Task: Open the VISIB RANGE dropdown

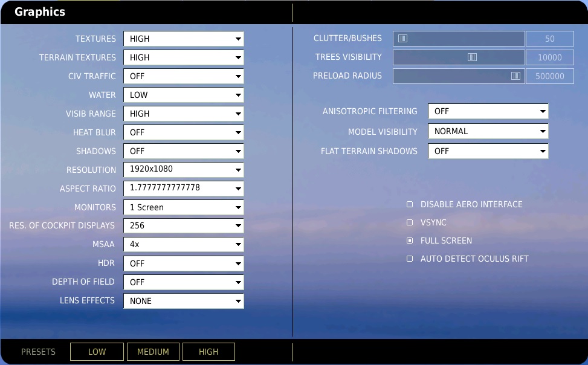Action: pos(183,114)
